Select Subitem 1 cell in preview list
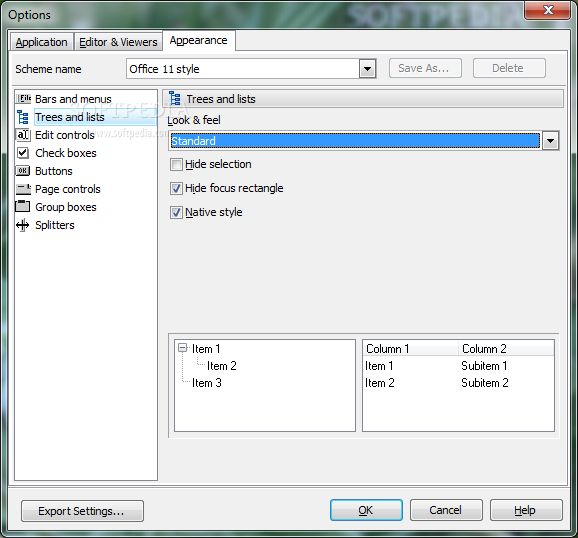This screenshot has height=538, width=578. click(484, 365)
